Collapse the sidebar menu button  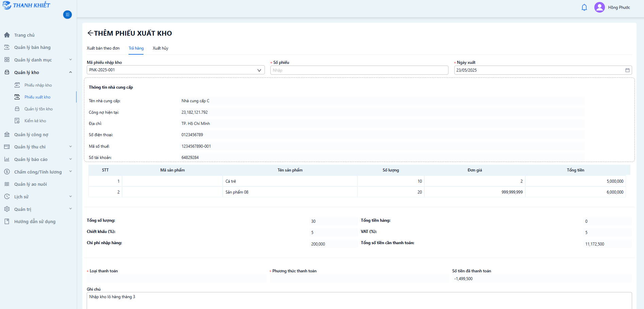(x=67, y=15)
